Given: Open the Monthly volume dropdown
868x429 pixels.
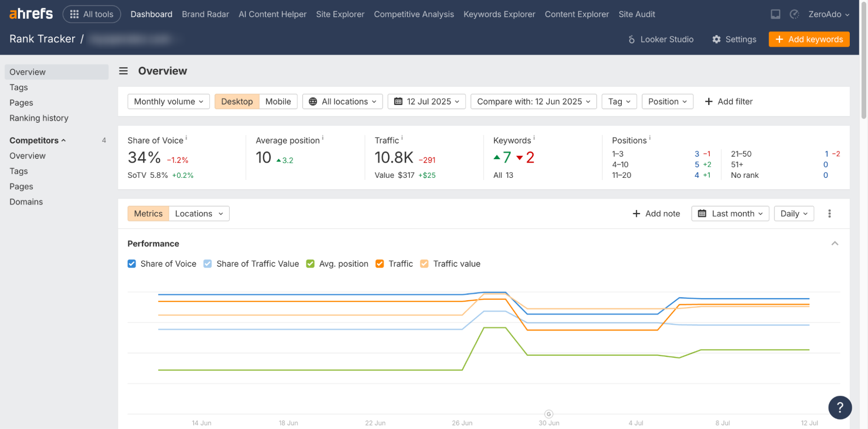Looking at the screenshot, I should click(x=168, y=102).
